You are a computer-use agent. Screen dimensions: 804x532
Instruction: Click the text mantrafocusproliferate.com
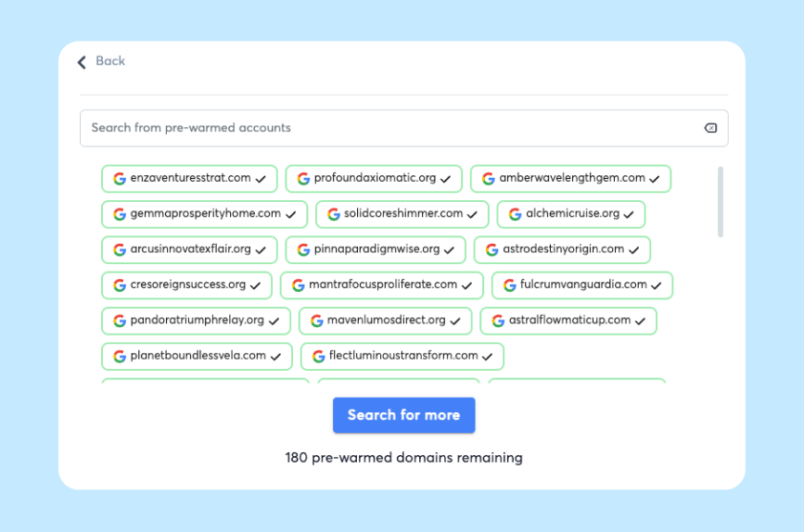383,285
